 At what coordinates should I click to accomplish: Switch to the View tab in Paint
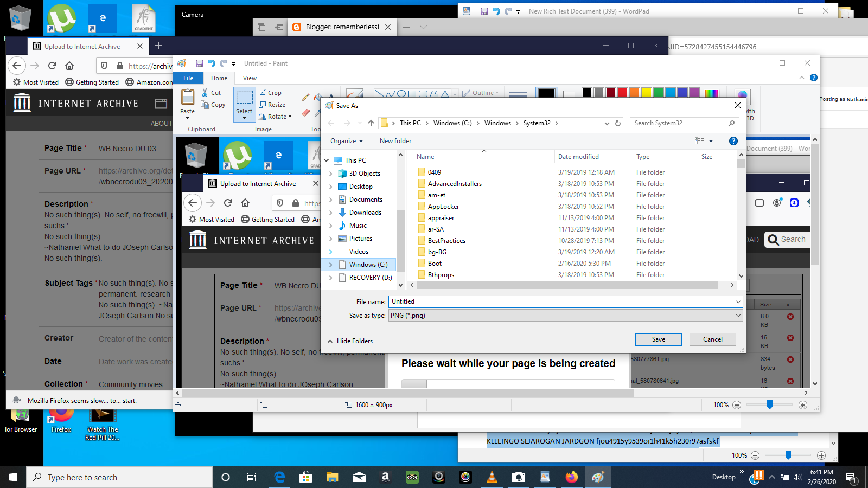[250, 78]
